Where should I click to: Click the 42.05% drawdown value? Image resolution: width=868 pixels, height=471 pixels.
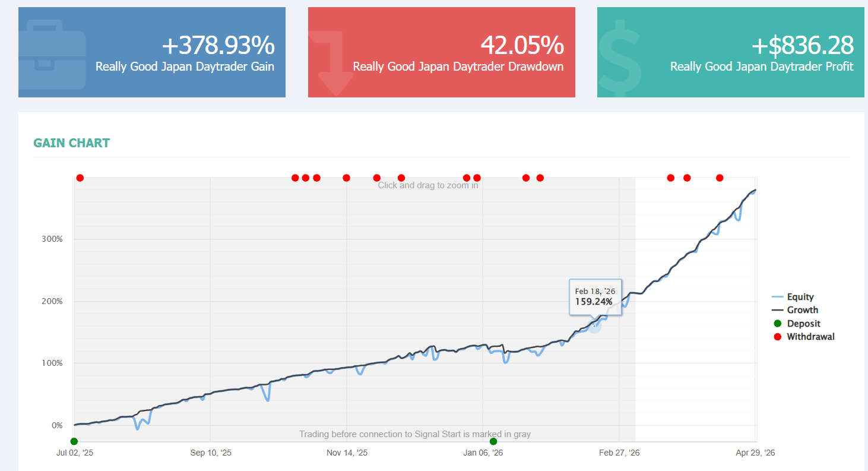click(522, 46)
